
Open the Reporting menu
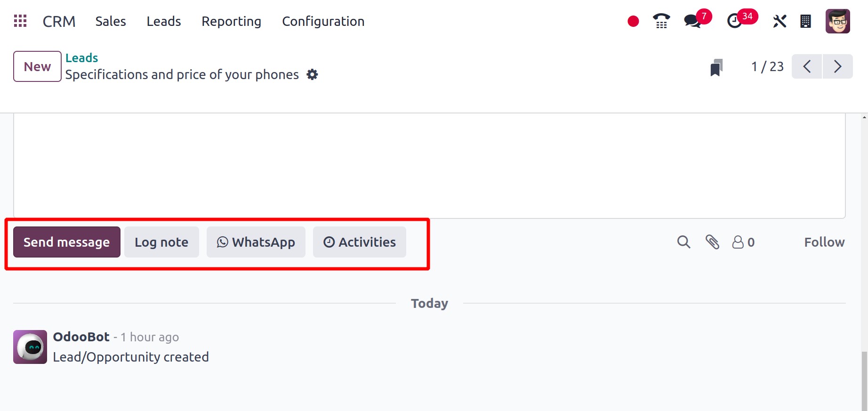(231, 21)
